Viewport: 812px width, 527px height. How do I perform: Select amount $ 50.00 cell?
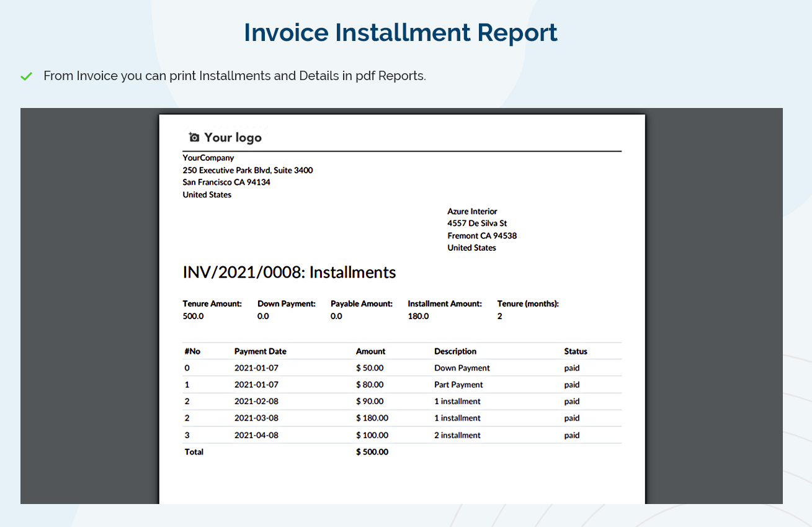370,368
